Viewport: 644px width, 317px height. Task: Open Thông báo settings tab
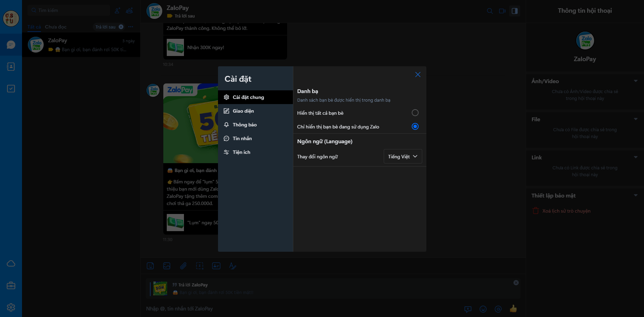pos(244,125)
